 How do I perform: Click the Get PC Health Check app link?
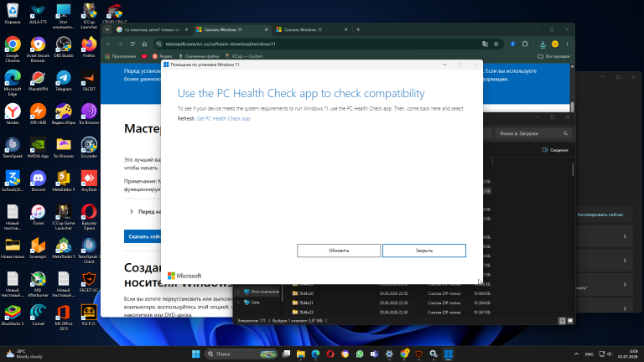(223, 119)
